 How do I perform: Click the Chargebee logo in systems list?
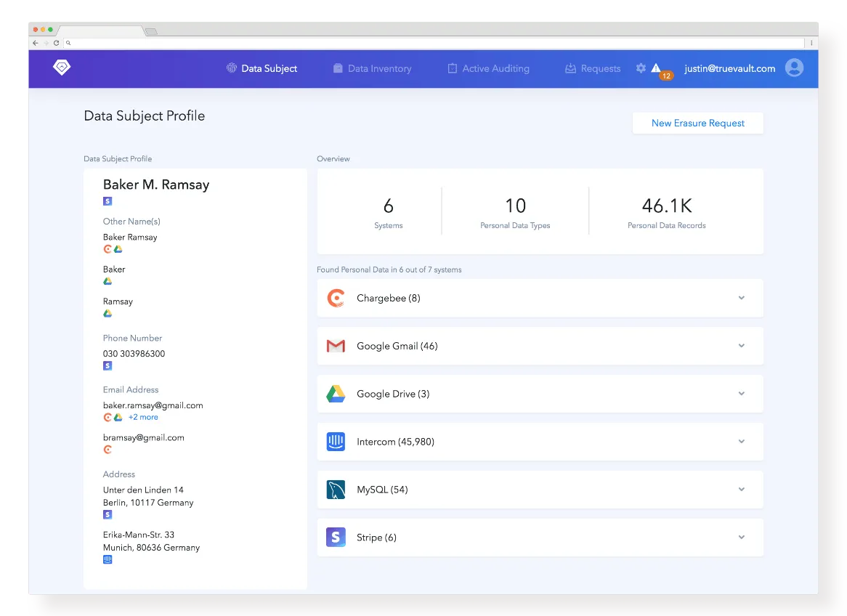336,298
